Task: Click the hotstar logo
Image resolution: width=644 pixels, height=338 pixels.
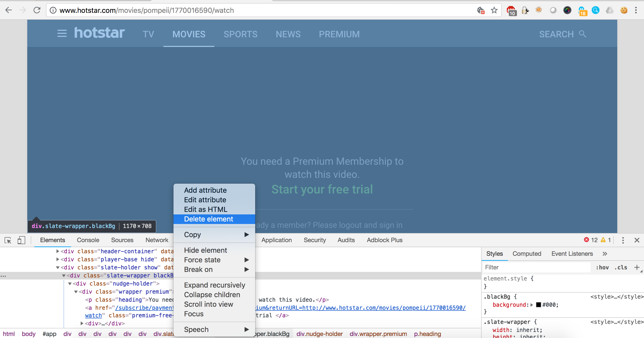Action: coord(99,33)
